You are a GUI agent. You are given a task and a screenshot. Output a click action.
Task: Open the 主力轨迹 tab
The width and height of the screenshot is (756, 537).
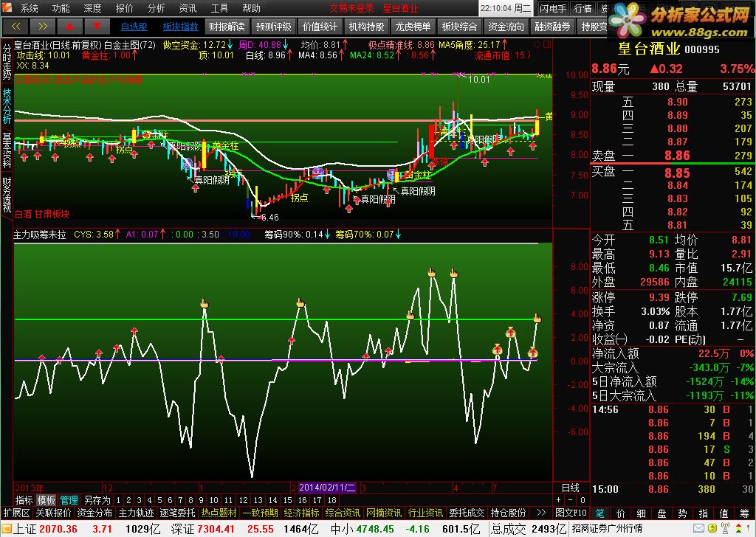(x=137, y=513)
